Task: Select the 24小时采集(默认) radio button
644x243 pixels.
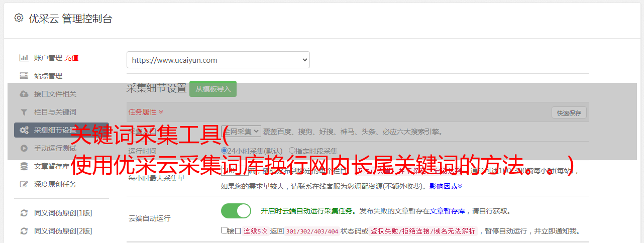Action: [x=225, y=151]
